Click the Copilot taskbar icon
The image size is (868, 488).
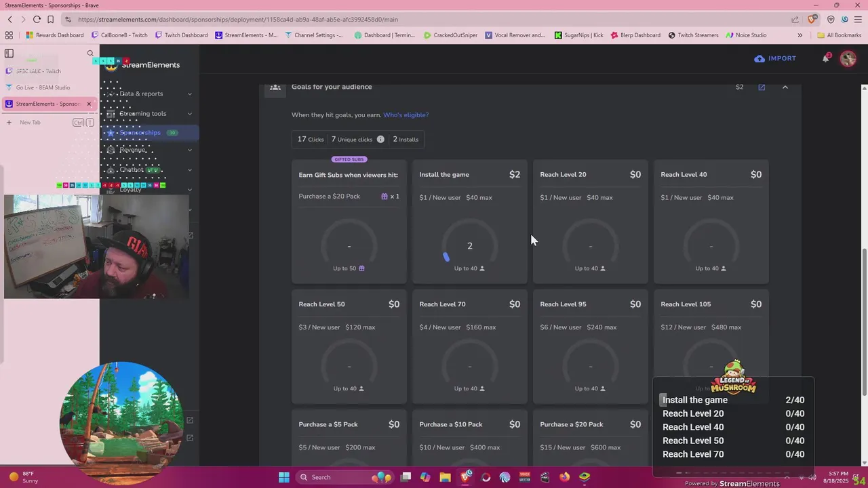tap(425, 477)
